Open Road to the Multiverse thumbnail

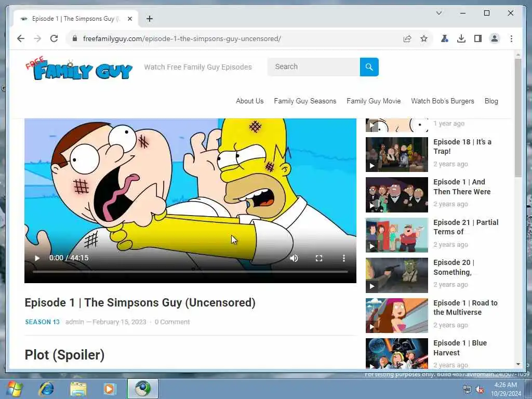click(x=396, y=315)
